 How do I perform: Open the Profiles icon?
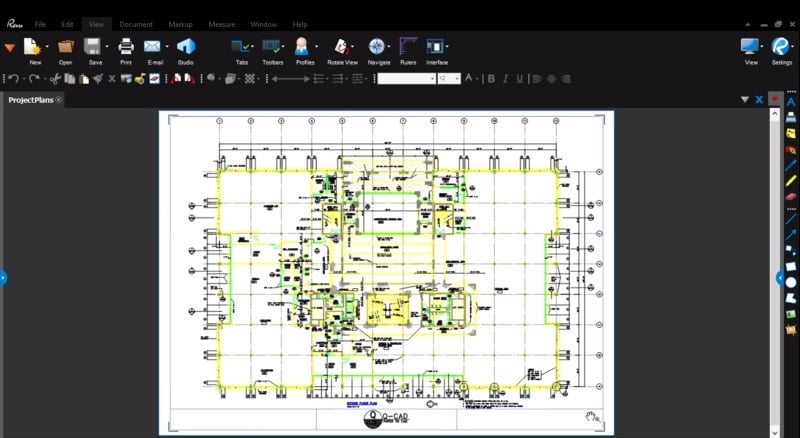(x=302, y=46)
